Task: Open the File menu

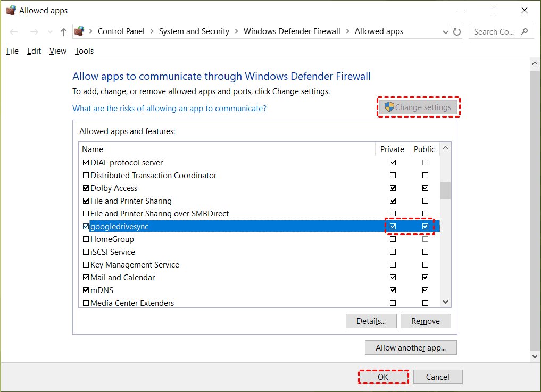Action: [x=12, y=51]
